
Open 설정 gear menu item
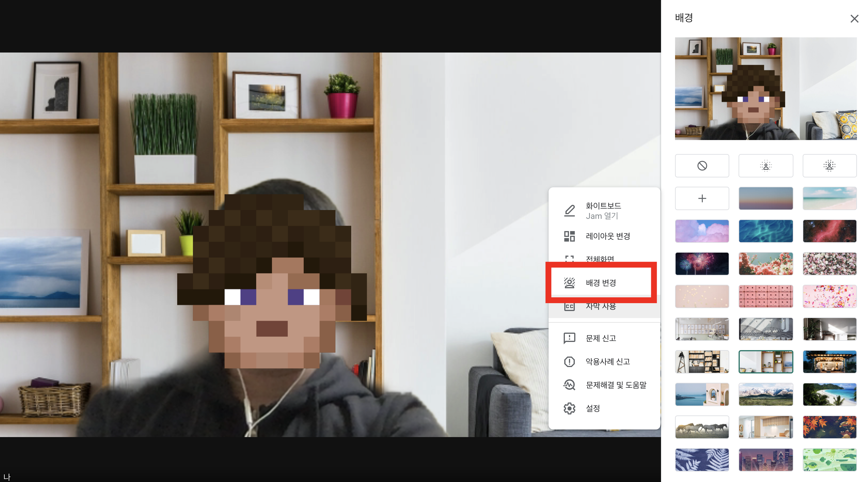(x=593, y=408)
